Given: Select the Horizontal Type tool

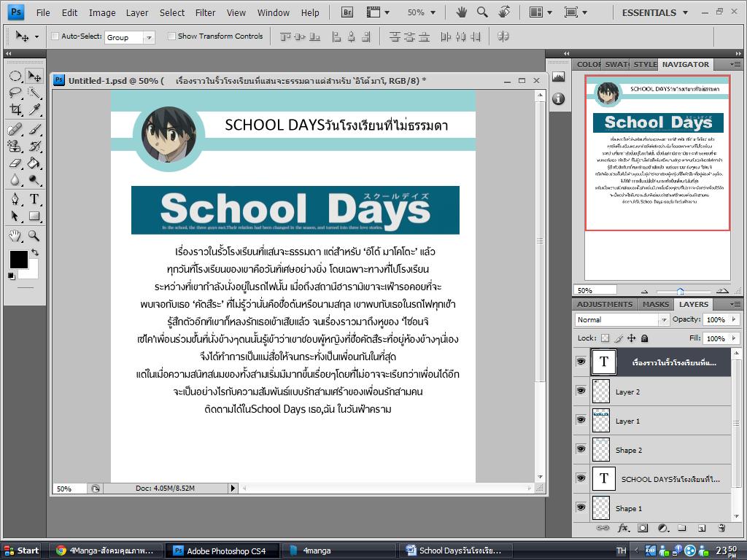Looking at the screenshot, I should point(34,200).
